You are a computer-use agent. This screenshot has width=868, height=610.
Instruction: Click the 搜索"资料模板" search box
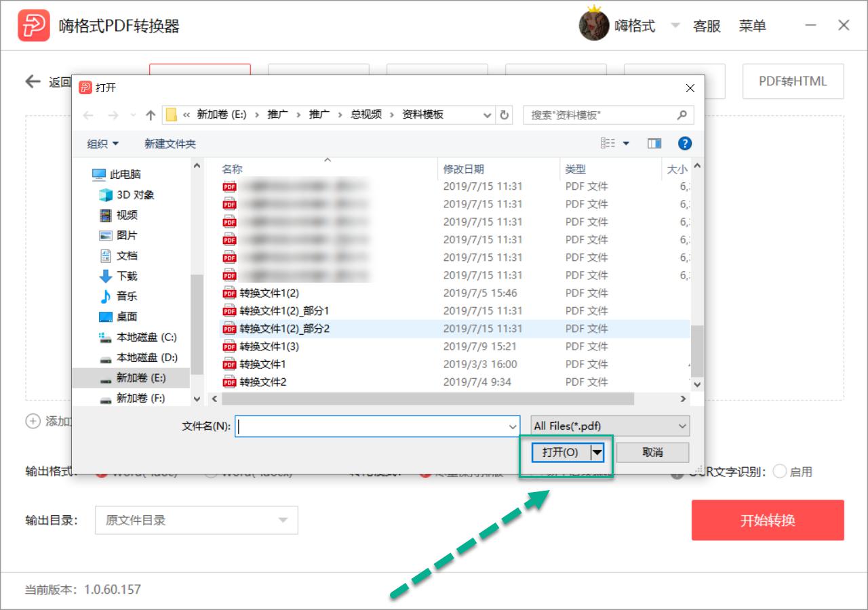click(x=601, y=115)
